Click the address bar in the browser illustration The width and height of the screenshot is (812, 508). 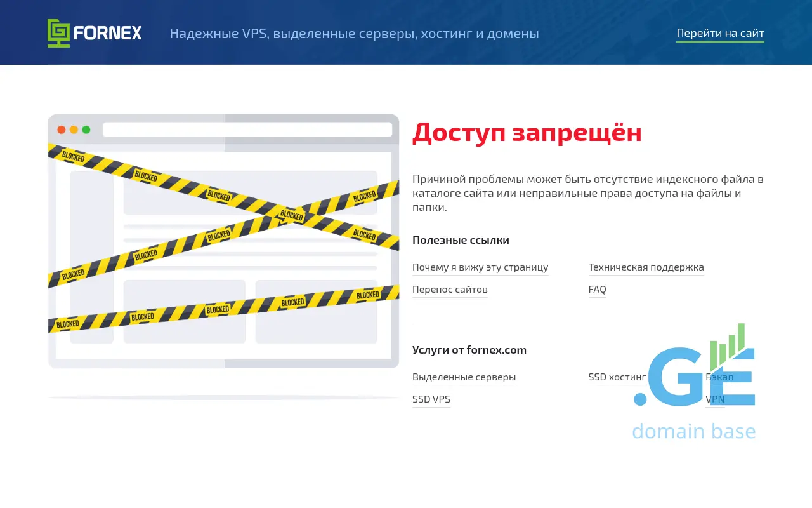247,130
